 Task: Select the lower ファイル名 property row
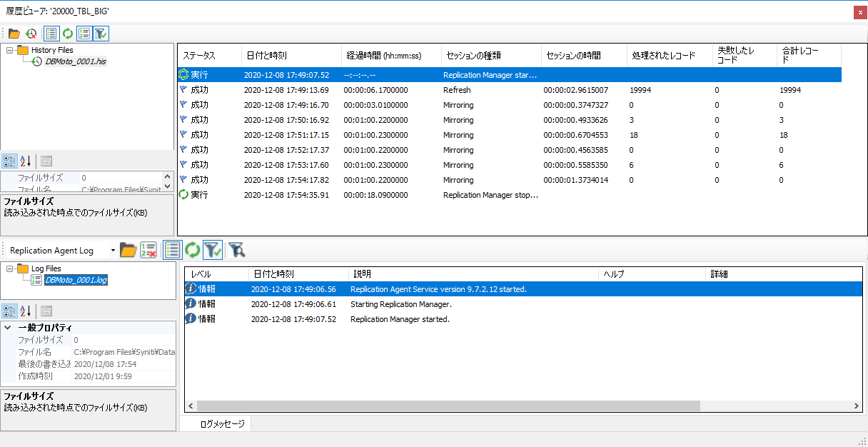(89, 352)
